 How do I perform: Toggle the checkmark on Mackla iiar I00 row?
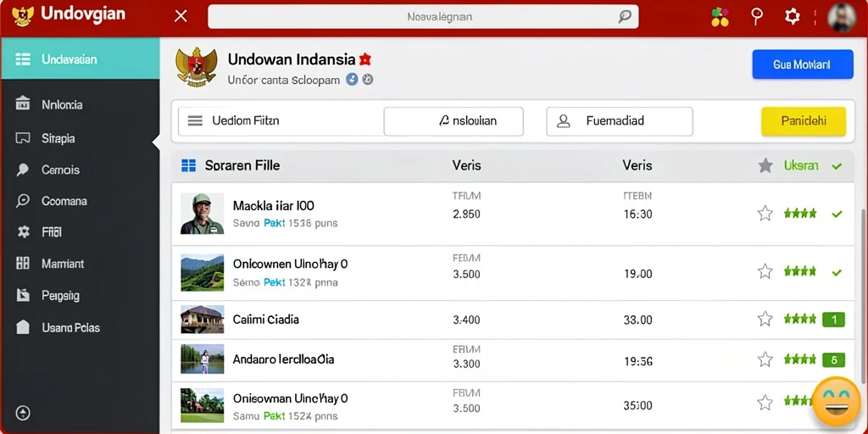[x=837, y=214]
